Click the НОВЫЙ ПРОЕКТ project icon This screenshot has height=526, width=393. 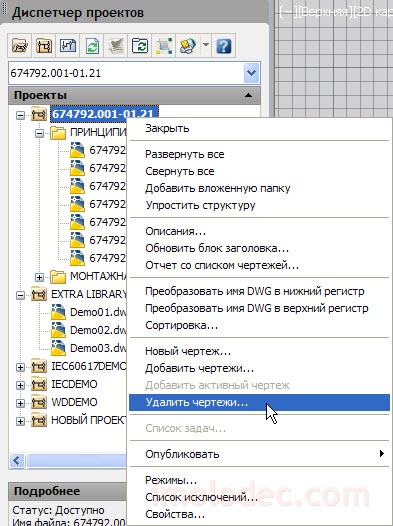point(39,420)
